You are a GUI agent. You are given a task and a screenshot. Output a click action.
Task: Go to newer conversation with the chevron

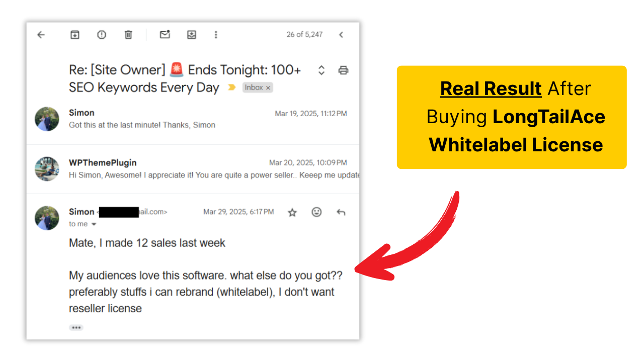341,35
